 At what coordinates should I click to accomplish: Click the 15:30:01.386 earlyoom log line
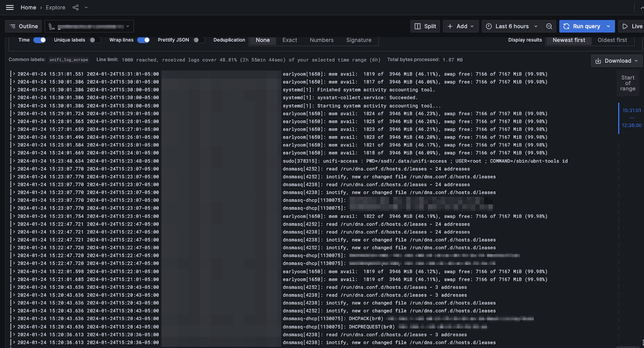coord(415,82)
